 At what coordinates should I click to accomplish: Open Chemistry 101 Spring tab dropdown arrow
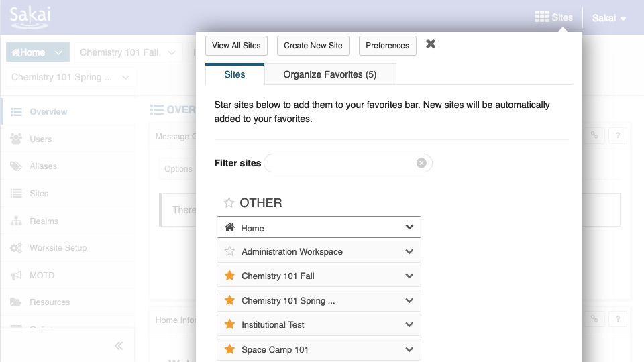pyautogui.click(x=125, y=77)
